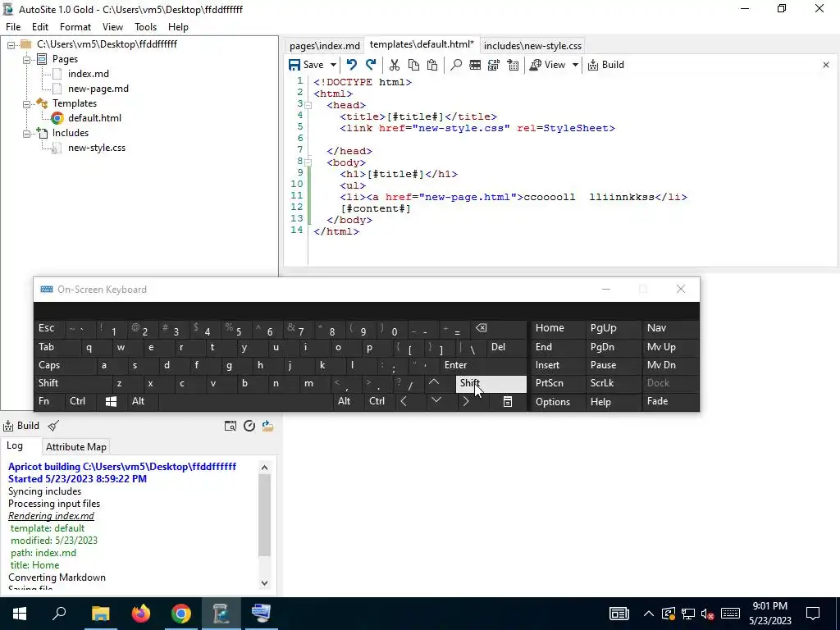The height and width of the screenshot is (630, 840).
Task: Switch to Attribute Map tab
Action: coord(76,447)
